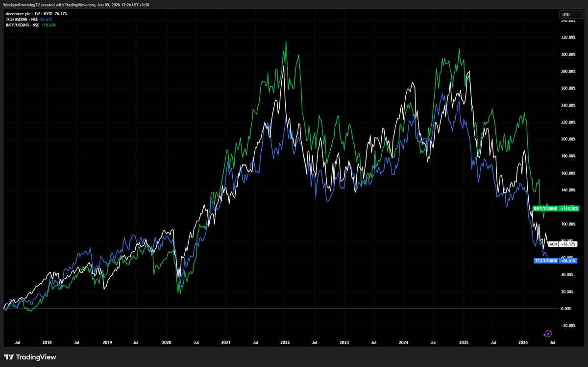The height and width of the screenshot is (367, 588).
Task: Click the 40.00% price axis label
Action: coord(568,275)
